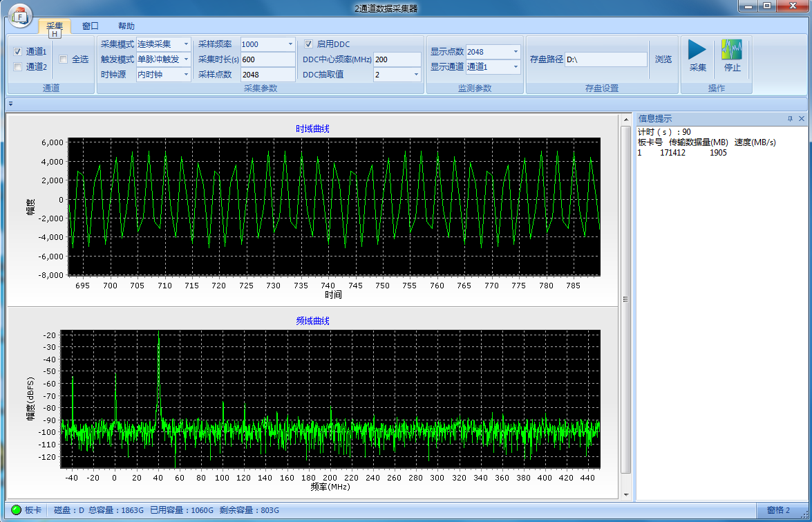Screen dimensions: 812x522
Task: Close the 信息提示 panel
Action: [802, 119]
